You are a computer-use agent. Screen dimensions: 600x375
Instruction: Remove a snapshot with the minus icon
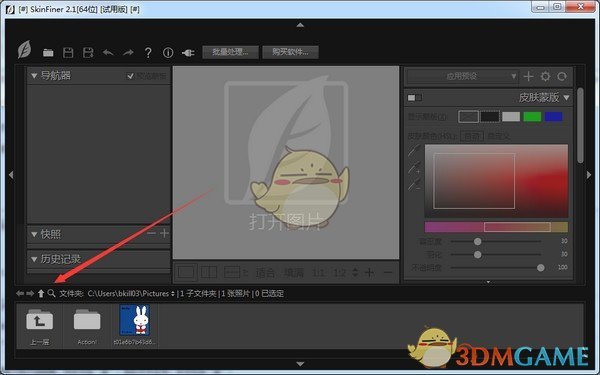pyautogui.click(x=152, y=233)
